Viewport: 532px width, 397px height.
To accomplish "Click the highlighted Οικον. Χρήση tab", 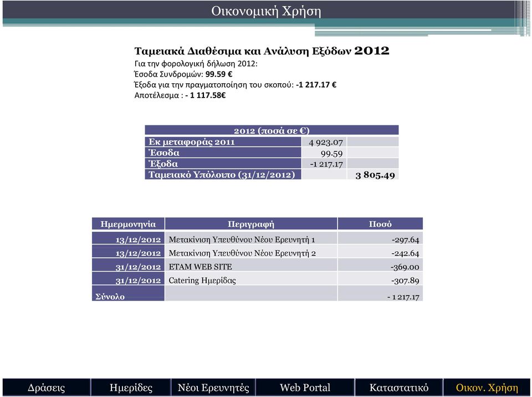I will (x=487, y=388).
